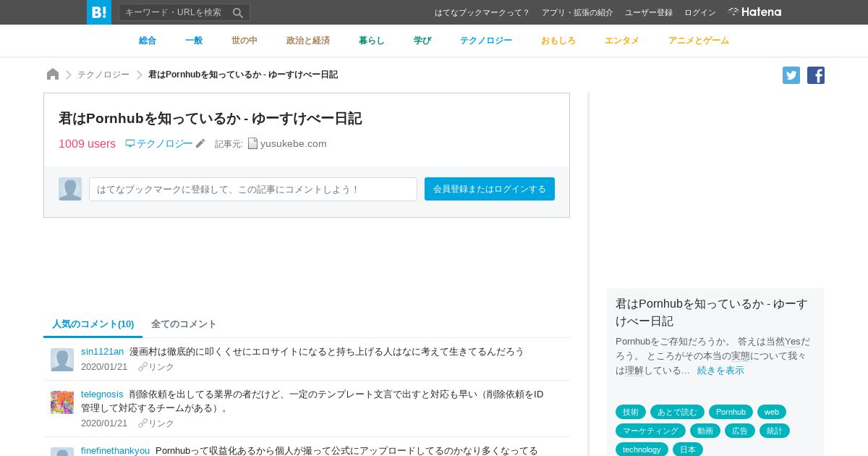Viewport: 868px width, 456px height.
Task: Open アプリ・拡張の紹介 link
Action: coord(577,12)
